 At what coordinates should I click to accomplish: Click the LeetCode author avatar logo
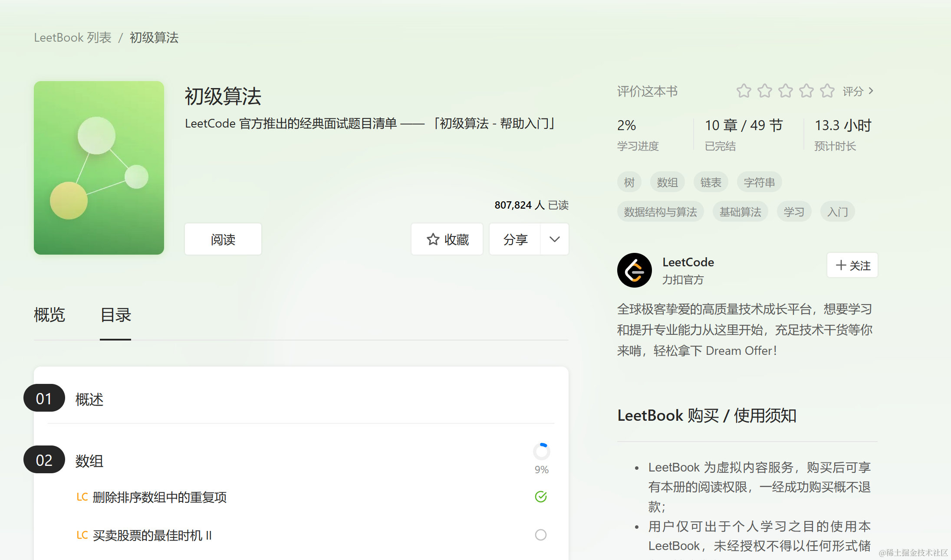tap(634, 270)
